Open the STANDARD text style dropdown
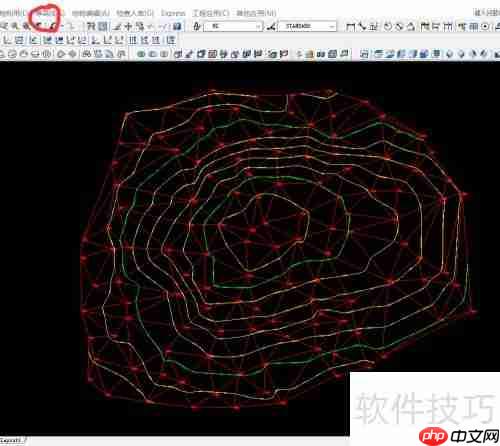 click(x=307, y=26)
